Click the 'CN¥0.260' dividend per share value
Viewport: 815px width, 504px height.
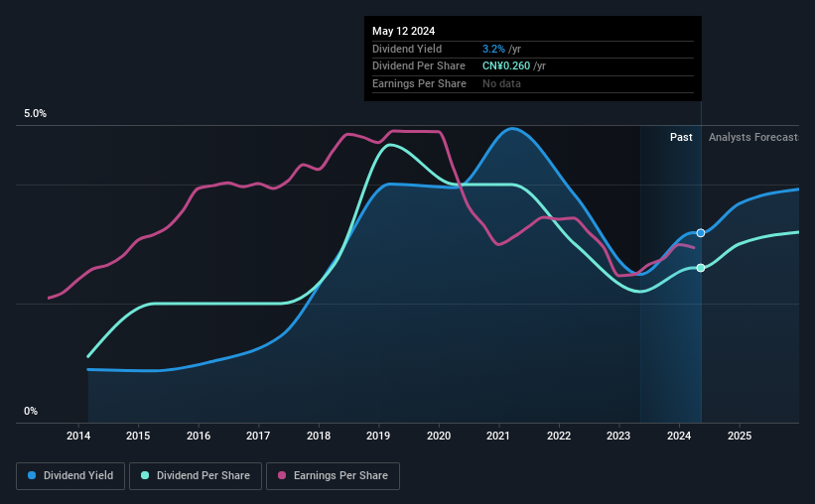tap(505, 66)
